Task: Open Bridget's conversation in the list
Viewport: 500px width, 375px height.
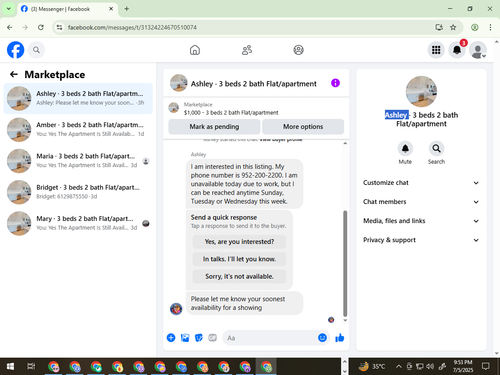Action: point(78,192)
